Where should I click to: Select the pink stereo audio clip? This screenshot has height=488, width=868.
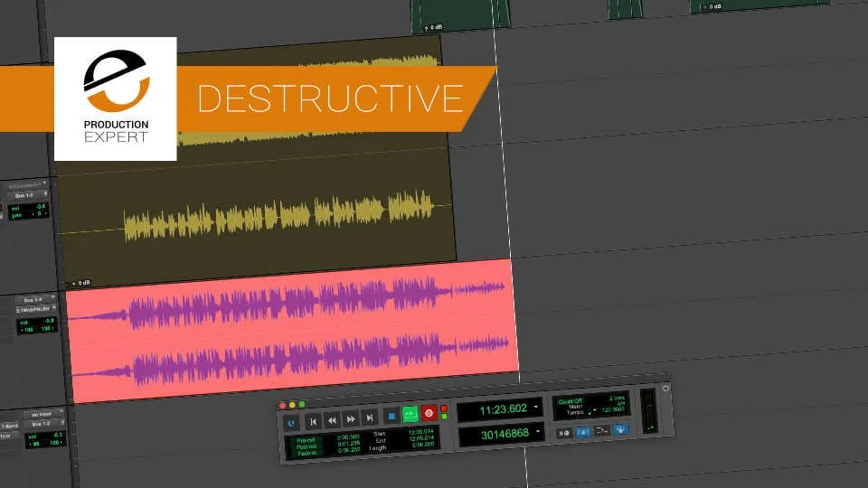click(293, 330)
